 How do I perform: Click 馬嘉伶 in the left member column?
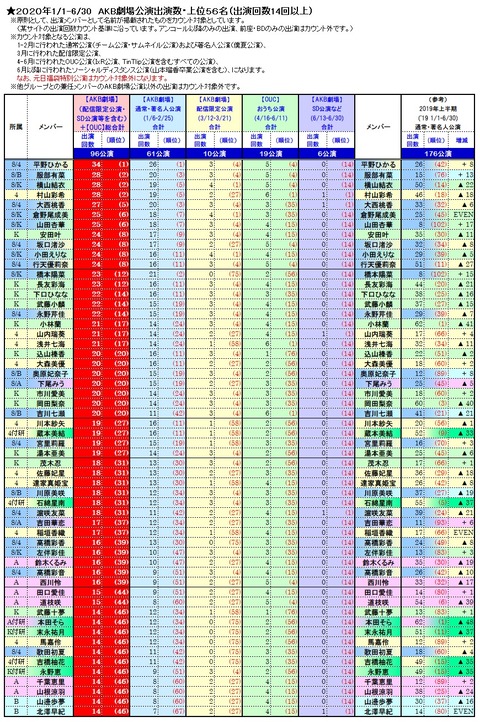50,642
